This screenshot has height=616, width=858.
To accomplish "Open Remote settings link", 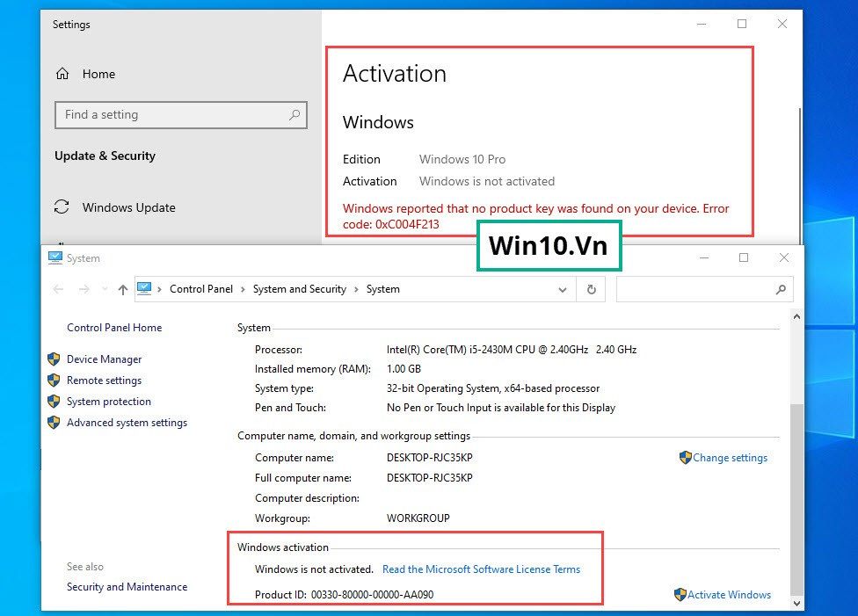I will [104, 380].
